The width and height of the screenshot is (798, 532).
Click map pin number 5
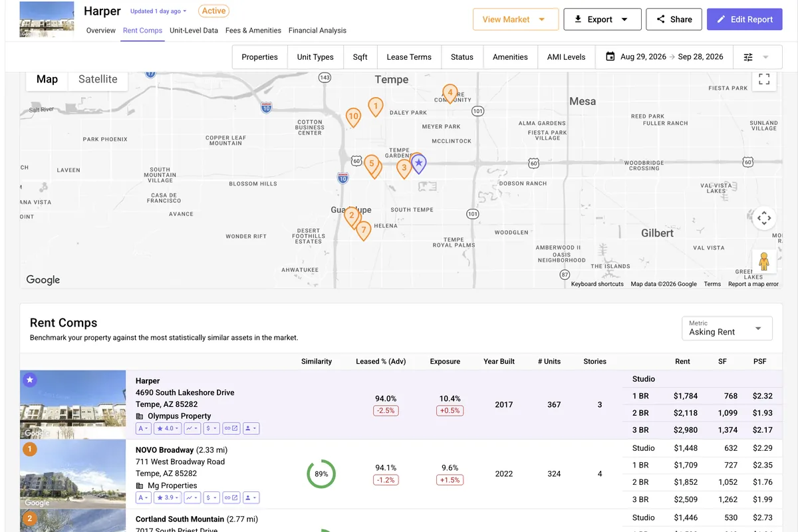372,164
